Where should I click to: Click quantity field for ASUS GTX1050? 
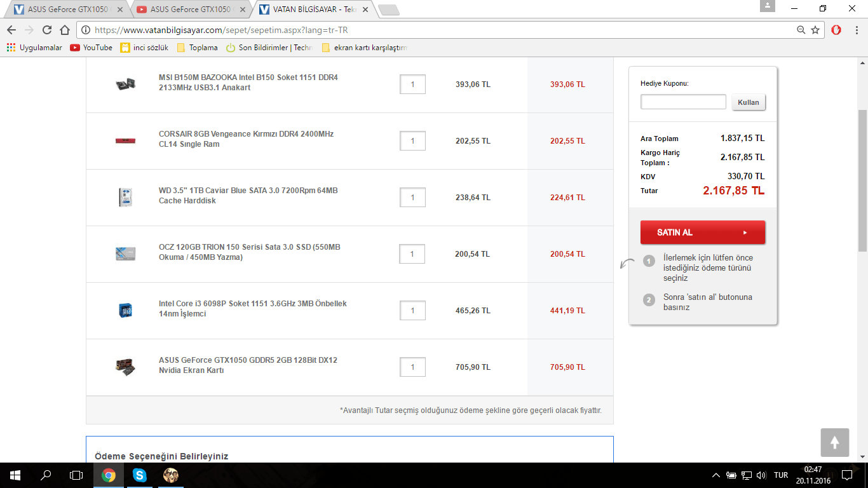(412, 367)
